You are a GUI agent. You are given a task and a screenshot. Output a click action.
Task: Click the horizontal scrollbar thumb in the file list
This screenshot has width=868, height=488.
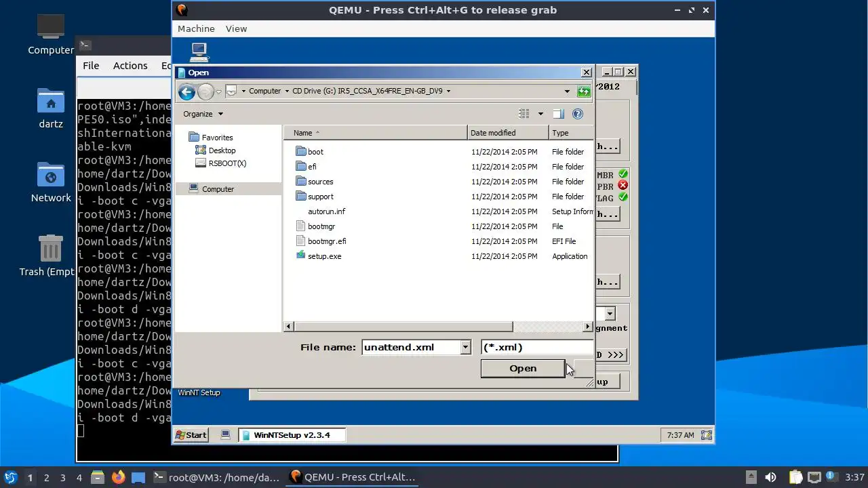(x=403, y=327)
